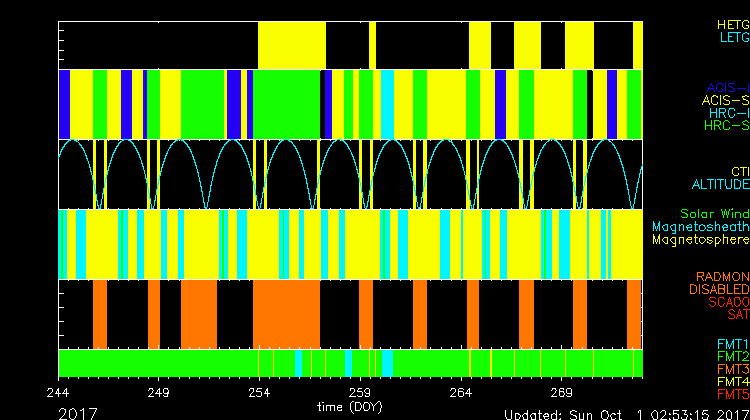Select the Solar Wind legend entry
The height and width of the screenshot is (420, 750).
[x=712, y=214]
